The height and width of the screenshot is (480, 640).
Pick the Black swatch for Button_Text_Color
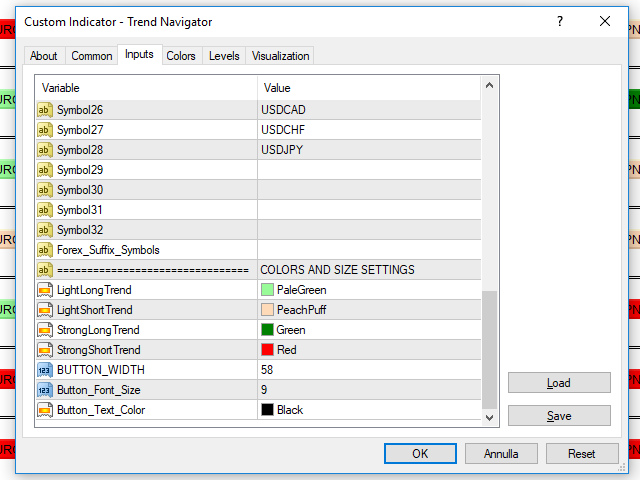267,410
